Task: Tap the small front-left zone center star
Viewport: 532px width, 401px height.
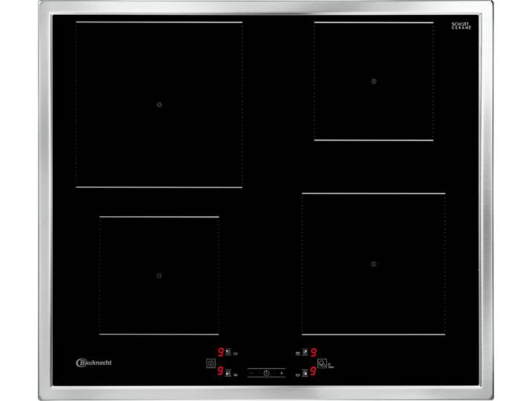Action: 159,276
